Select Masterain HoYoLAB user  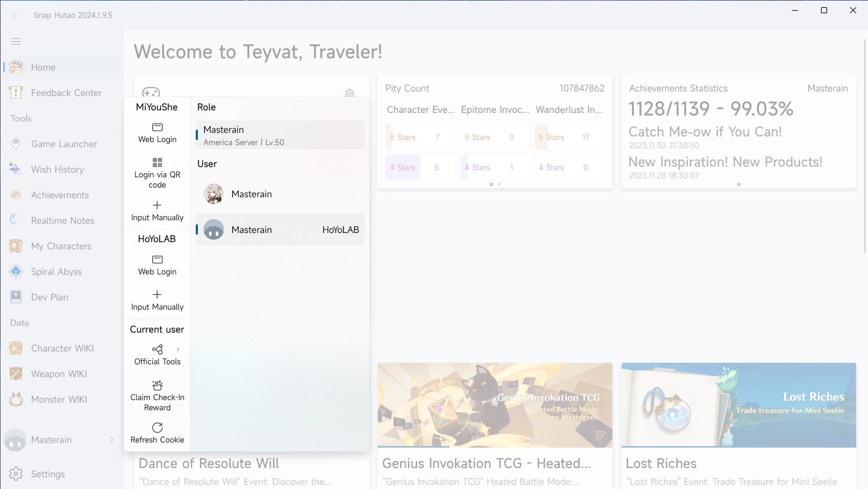(280, 229)
